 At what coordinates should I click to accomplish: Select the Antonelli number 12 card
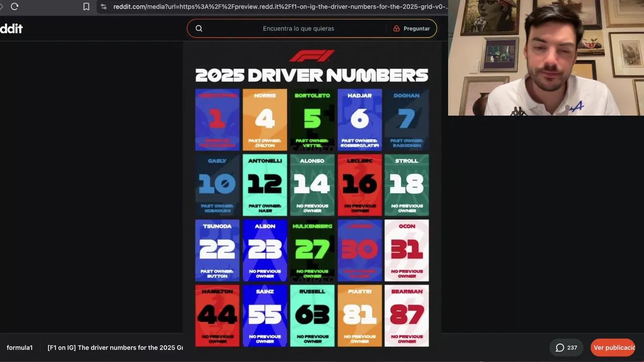tap(265, 185)
